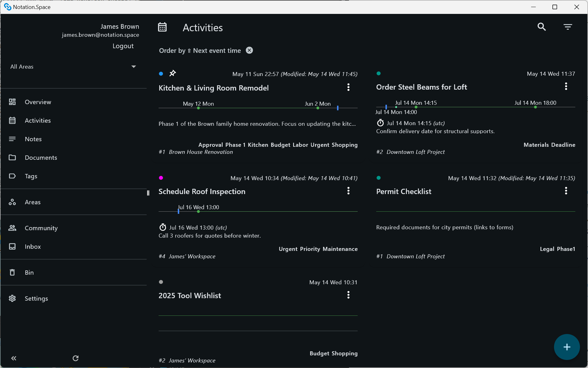Remove the Next event time sort filter

click(x=249, y=50)
